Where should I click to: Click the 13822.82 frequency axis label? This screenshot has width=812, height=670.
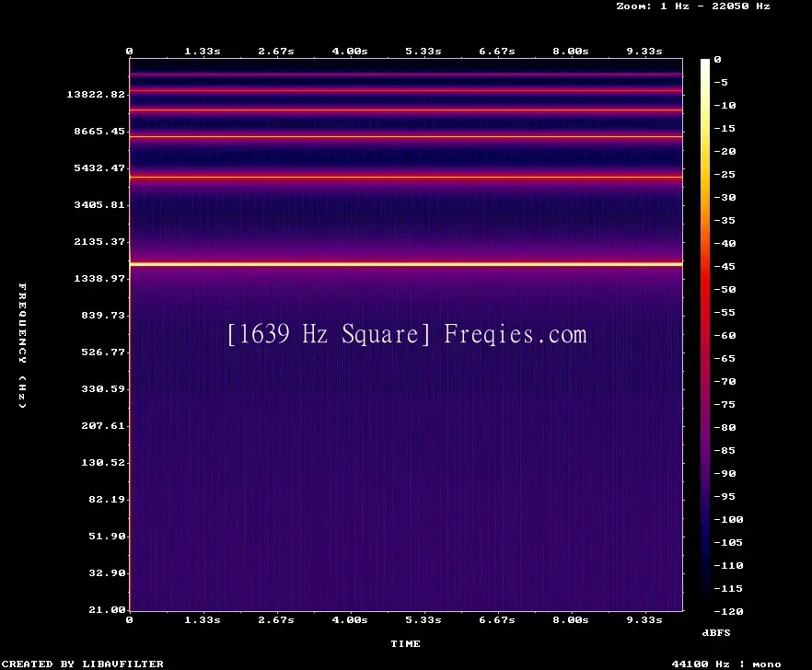pyautogui.click(x=96, y=94)
